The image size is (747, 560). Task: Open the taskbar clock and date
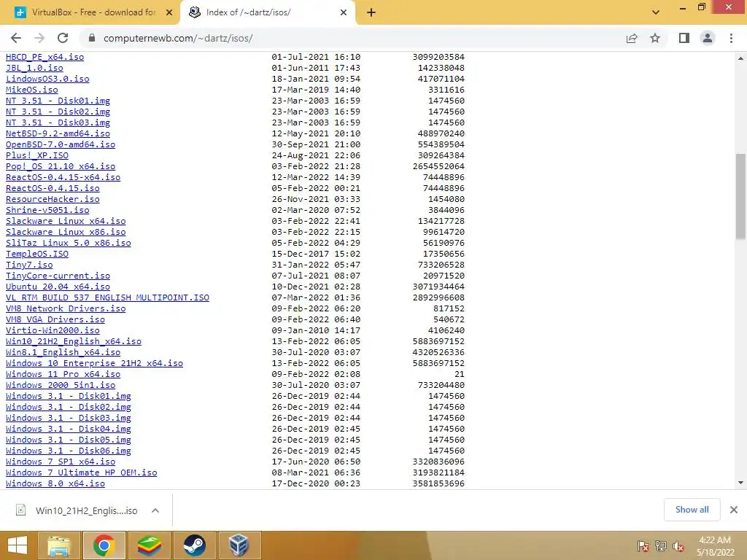point(715,546)
